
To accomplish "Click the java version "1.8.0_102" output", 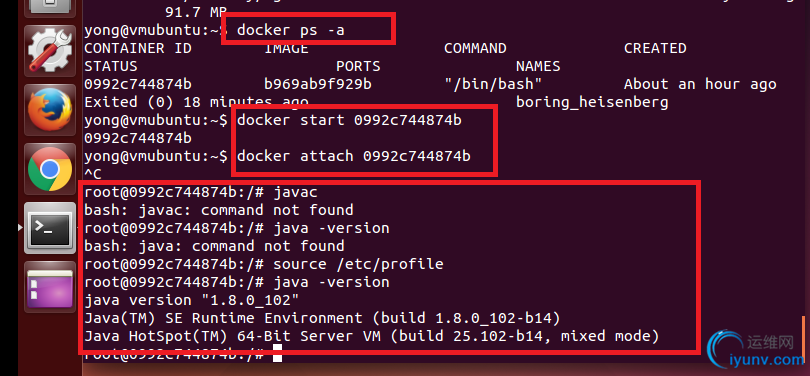I will 192,300.
